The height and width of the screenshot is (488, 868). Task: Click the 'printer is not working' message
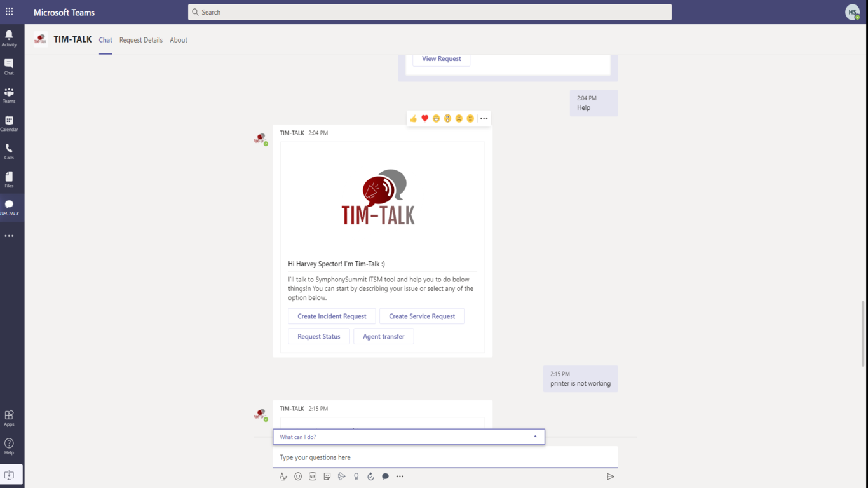click(x=580, y=379)
